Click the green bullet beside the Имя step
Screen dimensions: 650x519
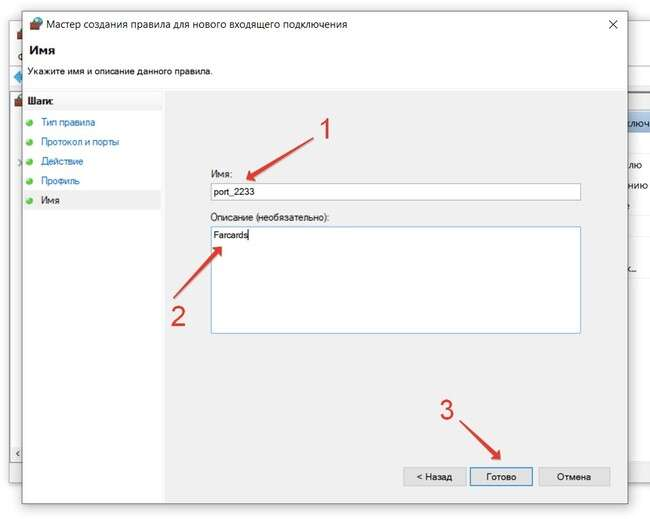(x=30, y=200)
